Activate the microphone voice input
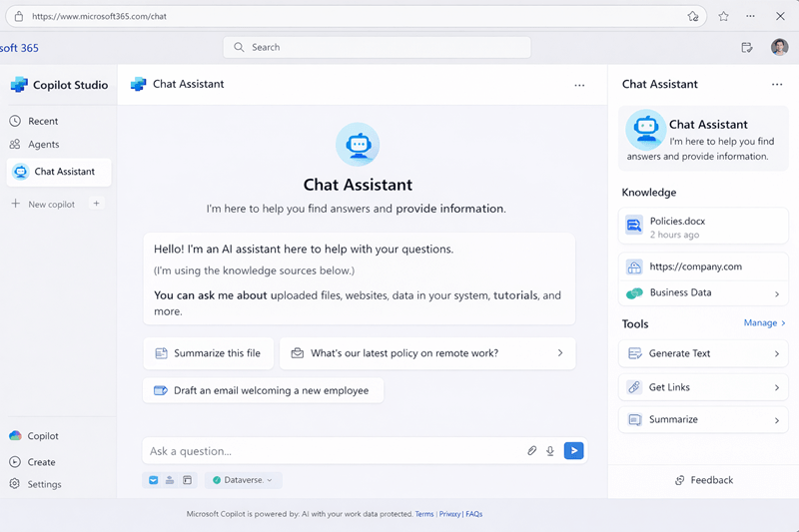 click(x=550, y=451)
